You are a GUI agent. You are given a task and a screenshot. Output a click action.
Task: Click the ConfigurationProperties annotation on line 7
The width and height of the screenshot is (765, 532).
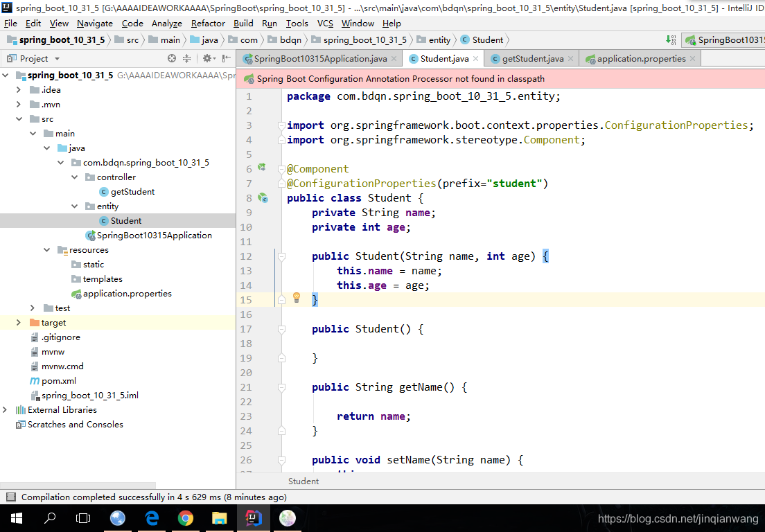[361, 184]
